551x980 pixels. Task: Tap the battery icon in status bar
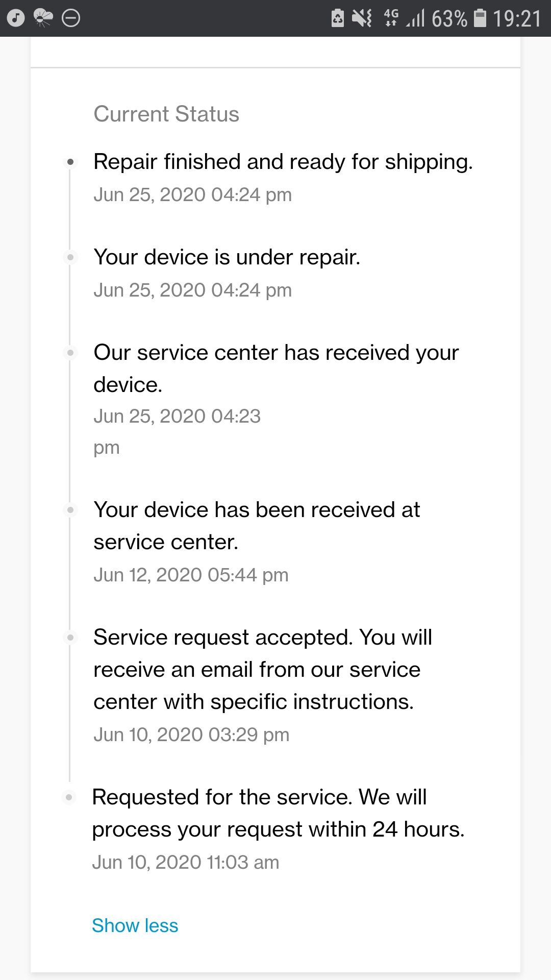point(480,18)
